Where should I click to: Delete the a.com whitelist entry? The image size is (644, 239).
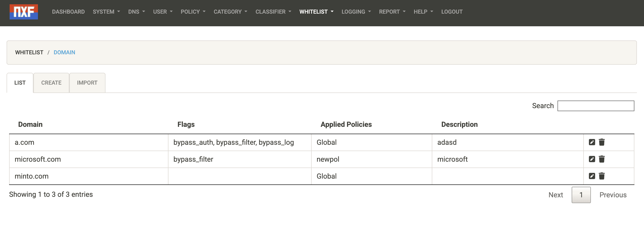tap(602, 142)
